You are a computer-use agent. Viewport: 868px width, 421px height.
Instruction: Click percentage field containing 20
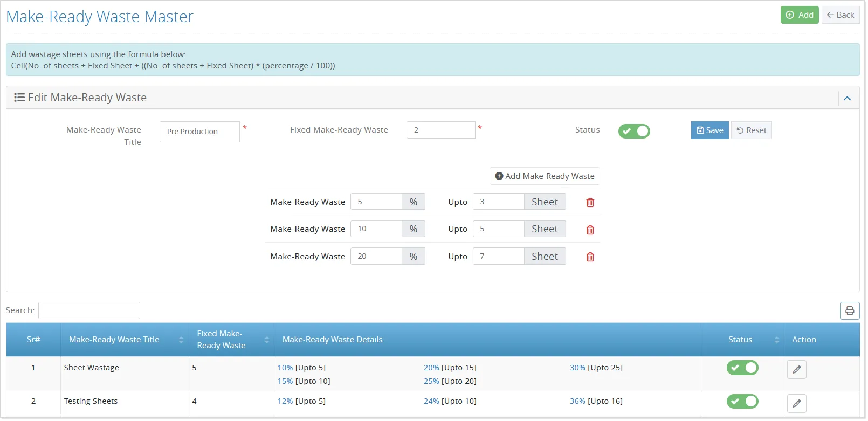[376, 256]
